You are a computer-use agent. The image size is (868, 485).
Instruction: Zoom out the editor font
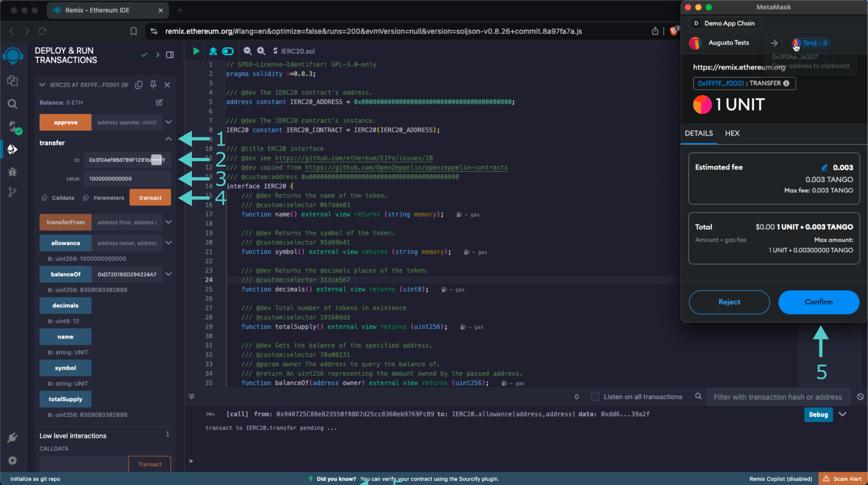[248, 51]
